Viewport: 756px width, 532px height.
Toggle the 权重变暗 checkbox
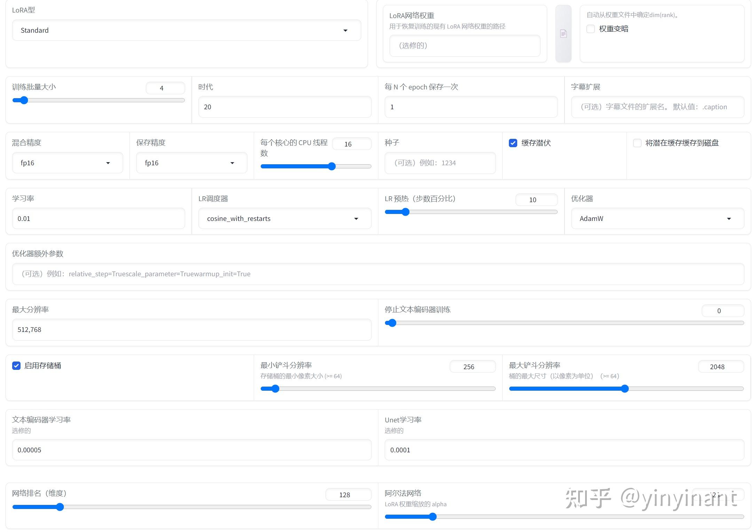coord(591,29)
